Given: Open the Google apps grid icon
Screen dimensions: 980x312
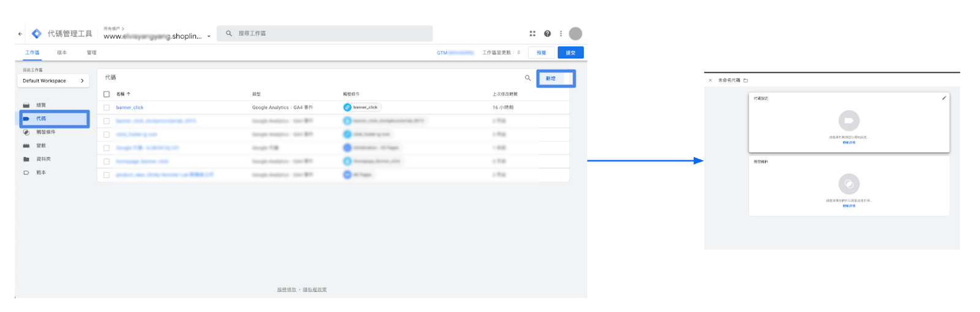Looking at the screenshot, I should point(532,34).
